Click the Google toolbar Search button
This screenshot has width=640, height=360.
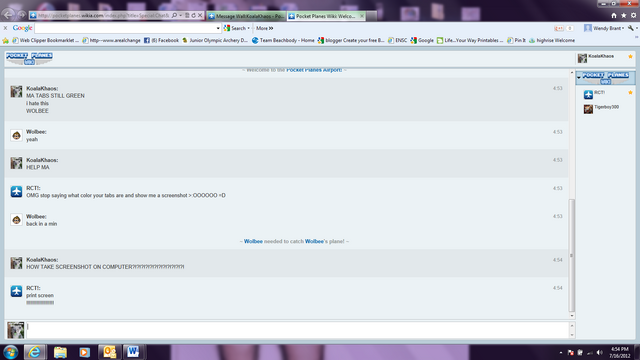point(236,28)
